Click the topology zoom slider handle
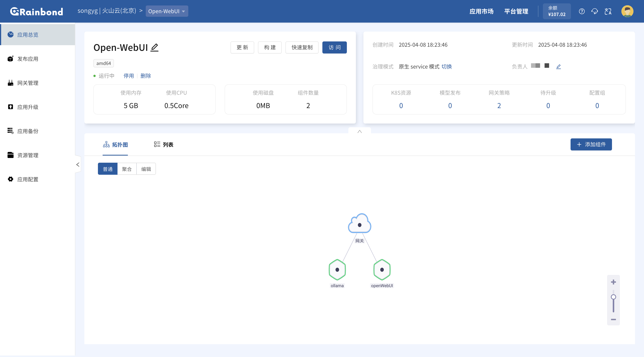Screen dimensions: 644x357 pos(613,297)
